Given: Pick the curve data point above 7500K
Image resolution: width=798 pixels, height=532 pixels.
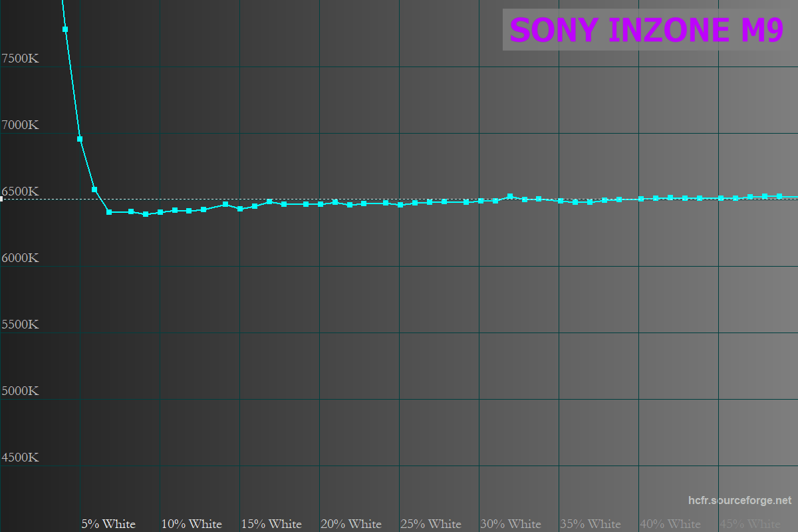Looking at the screenshot, I should [x=65, y=29].
